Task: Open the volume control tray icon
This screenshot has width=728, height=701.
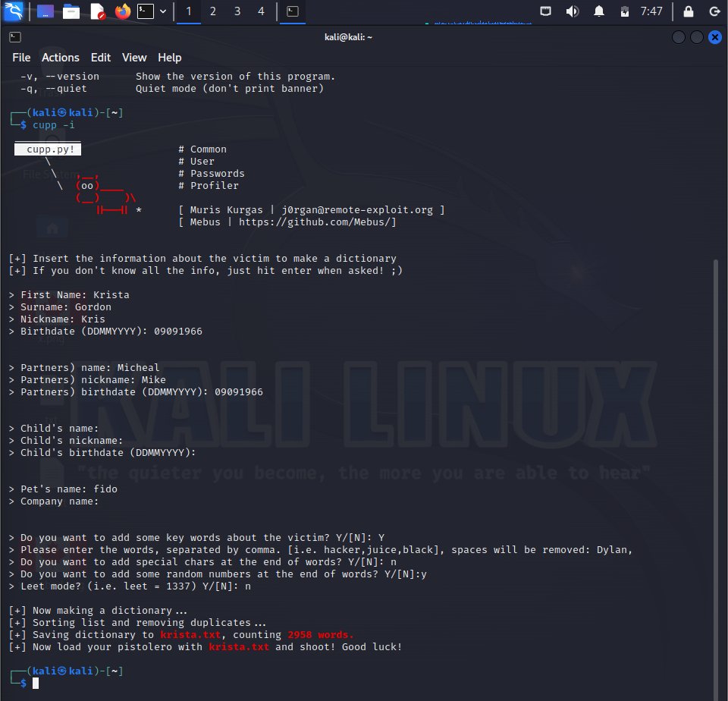Action: pyautogui.click(x=573, y=11)
